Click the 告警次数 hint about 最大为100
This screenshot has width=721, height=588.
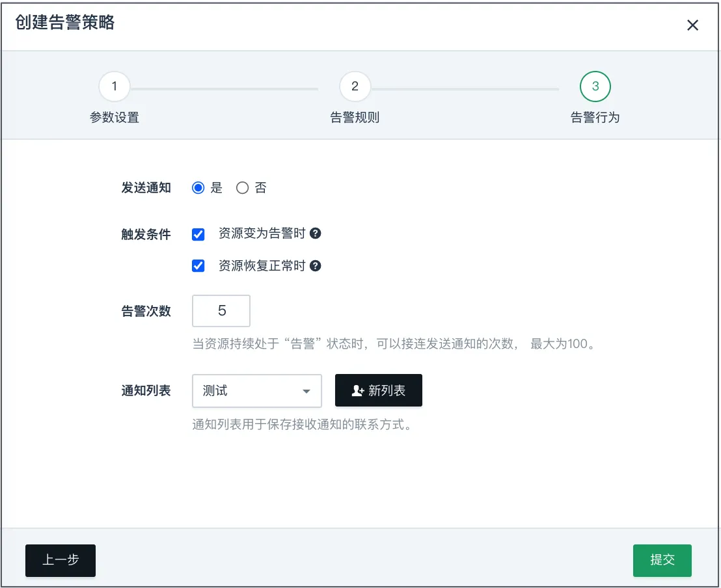[x=394, y=344]
